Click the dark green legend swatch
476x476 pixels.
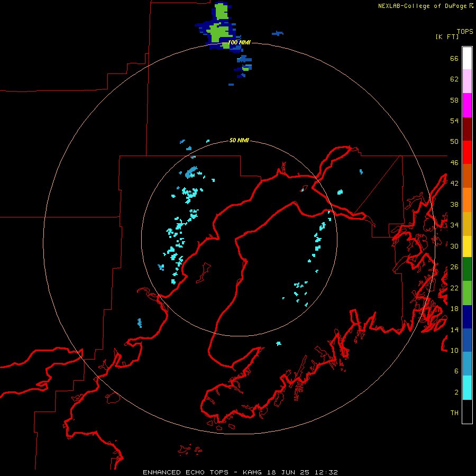[x=467, y=269]
